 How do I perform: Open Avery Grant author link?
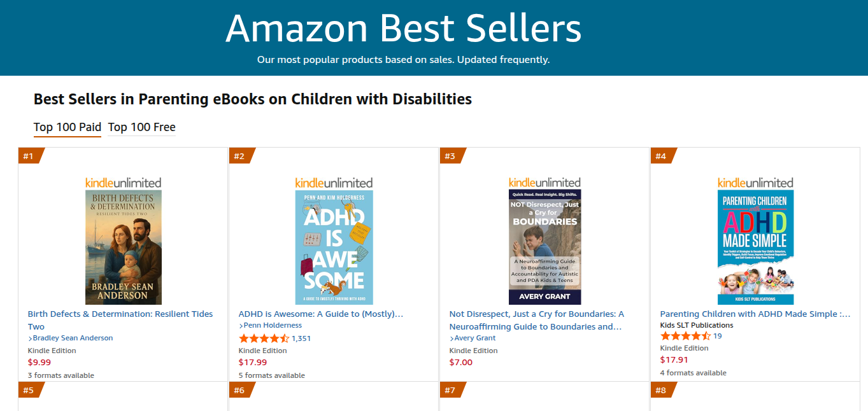pyautogui.click(x=475, y=338)
